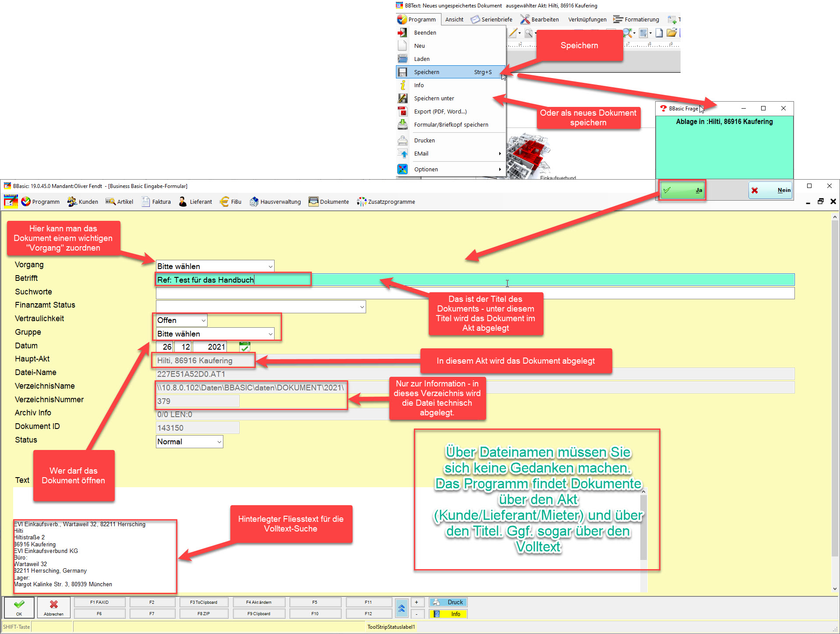Click the scroll-down arrow of the main form scrollbar
This screenshot has width=840, height=634.
point(835,589)
